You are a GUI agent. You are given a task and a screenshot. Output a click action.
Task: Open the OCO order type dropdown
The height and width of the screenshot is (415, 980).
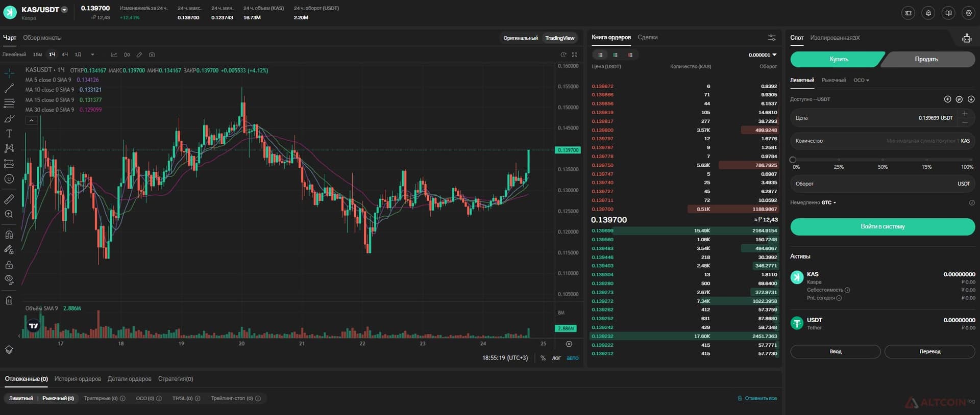tap(862, 80)
